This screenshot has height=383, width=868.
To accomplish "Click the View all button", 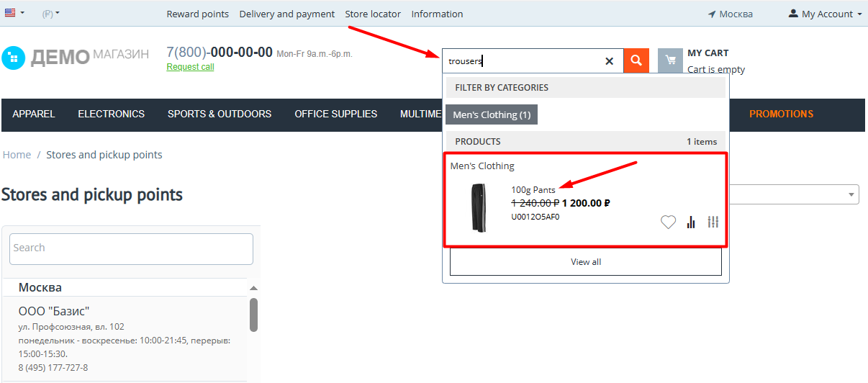I will click(x=585, y=262).
